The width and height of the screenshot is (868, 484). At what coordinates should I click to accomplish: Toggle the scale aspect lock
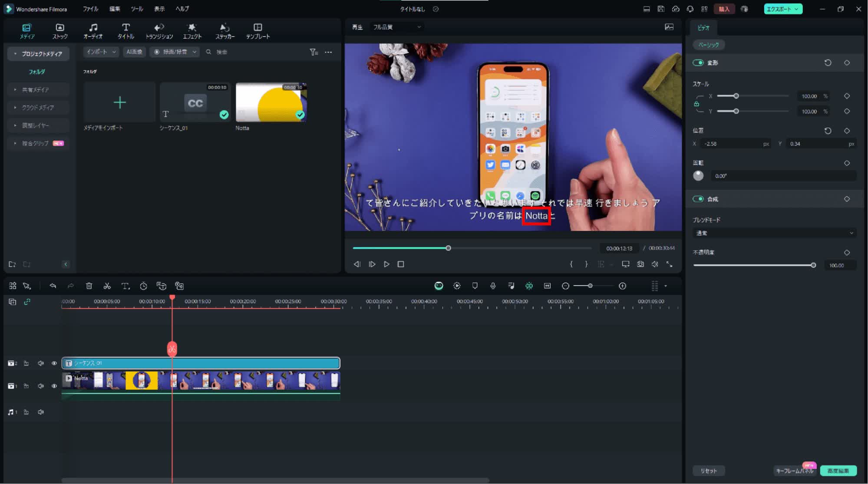(x=696, y=104)
